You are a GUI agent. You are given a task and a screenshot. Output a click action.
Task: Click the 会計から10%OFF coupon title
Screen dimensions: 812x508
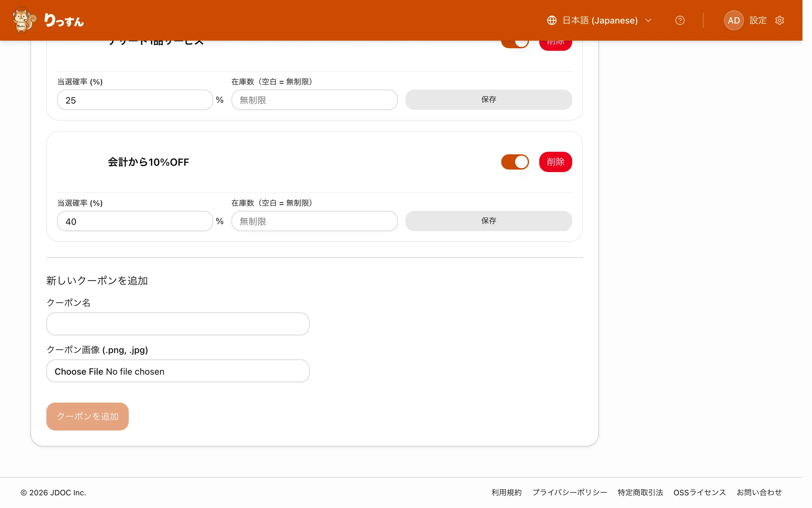point(148,162)
